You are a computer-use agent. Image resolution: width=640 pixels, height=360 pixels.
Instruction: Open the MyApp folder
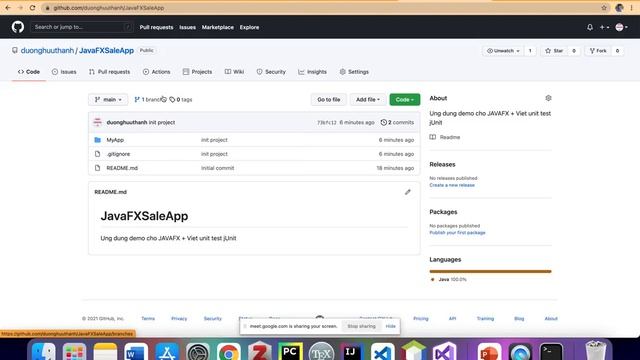115,140
